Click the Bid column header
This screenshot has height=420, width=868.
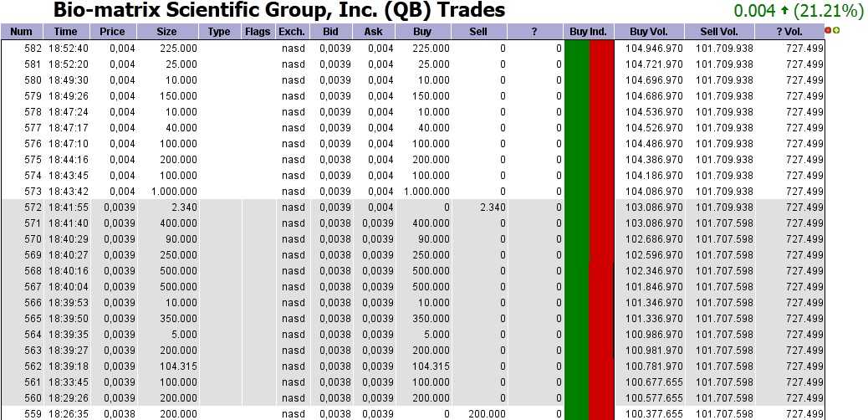(331, 32)
